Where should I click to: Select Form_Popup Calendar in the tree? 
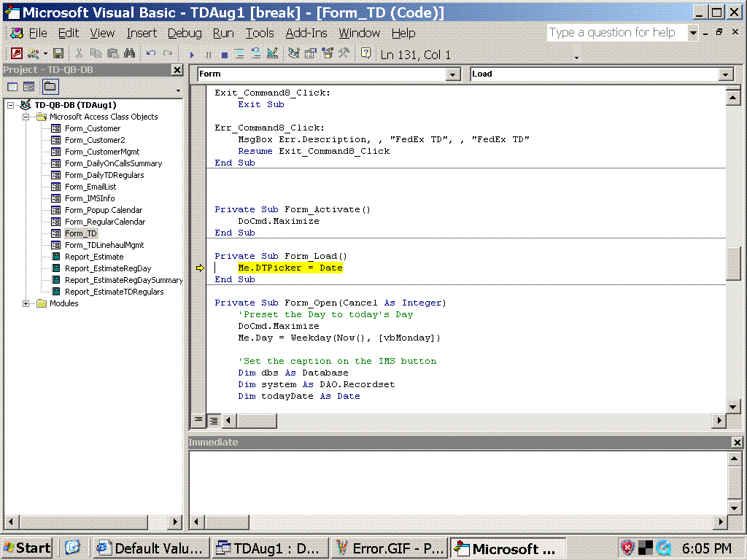tap(104, 210)
